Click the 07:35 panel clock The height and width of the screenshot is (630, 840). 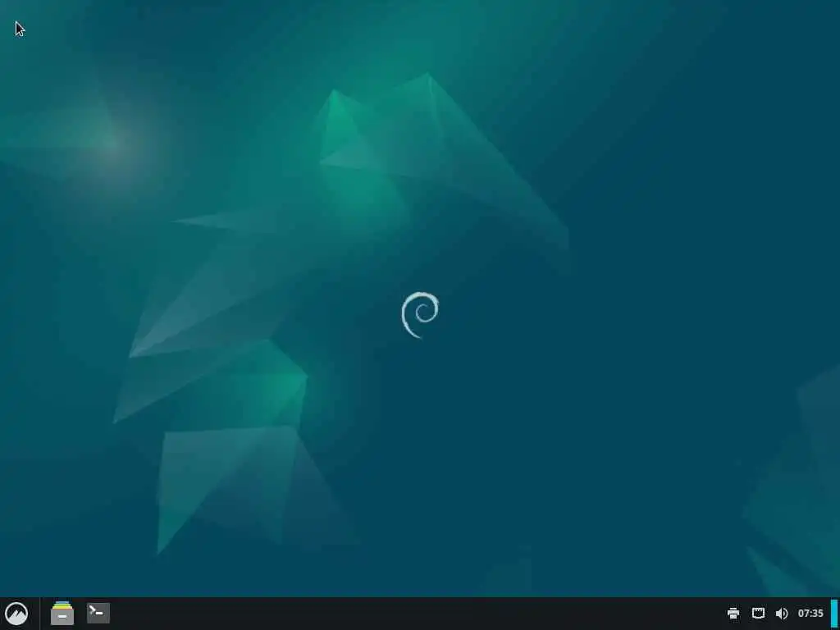tap(810, 614)
